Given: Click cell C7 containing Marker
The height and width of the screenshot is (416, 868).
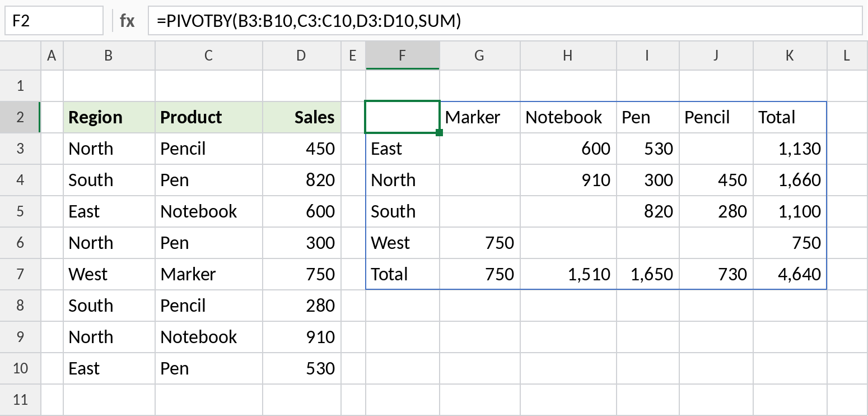Looking at the screenshot, I should coord(209,274).
